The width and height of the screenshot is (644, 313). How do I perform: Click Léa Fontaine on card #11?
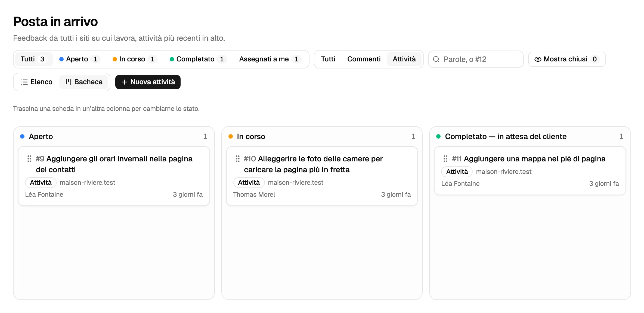click(460, 184)
